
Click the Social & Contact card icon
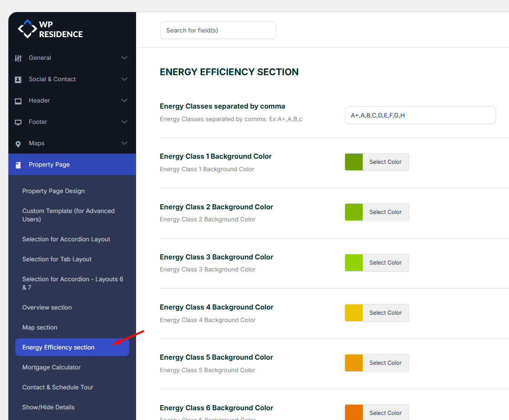pos(18,79)
